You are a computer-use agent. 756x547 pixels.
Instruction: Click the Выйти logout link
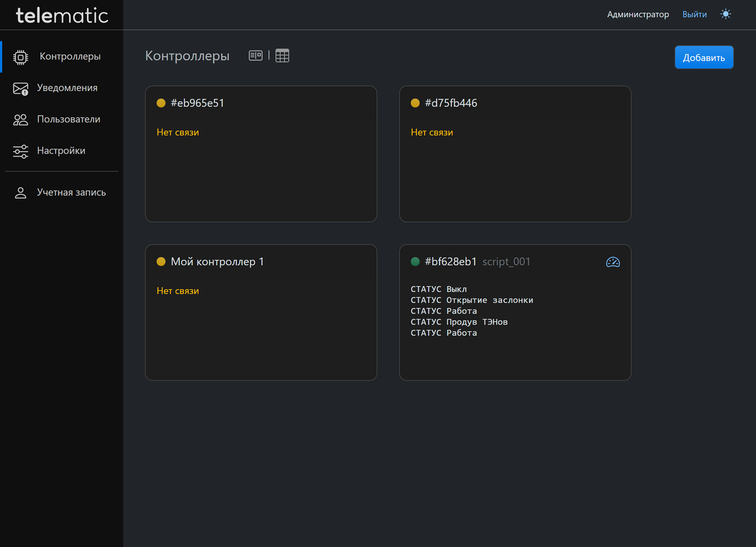pos(694,14)
